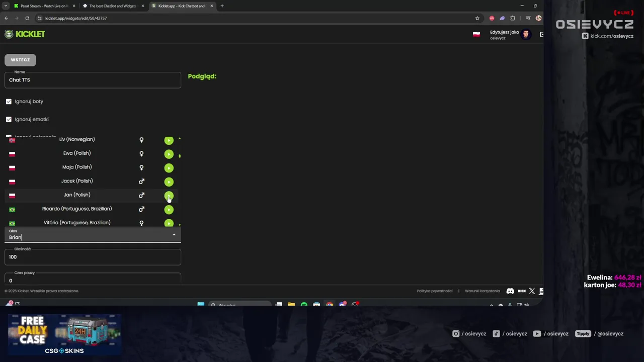Play the Liv (Norwegian) voice sample
Viewport: 644px width, 362px height.
(169, 140)
